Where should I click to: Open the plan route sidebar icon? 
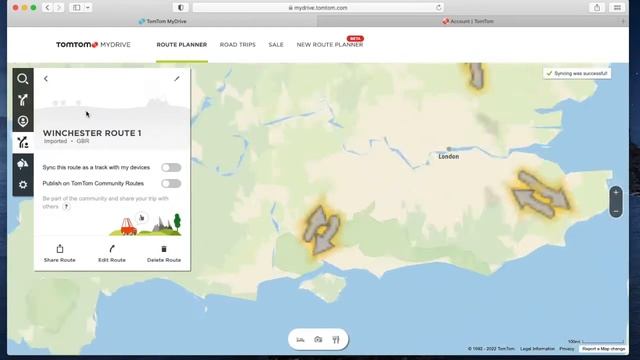23,100
